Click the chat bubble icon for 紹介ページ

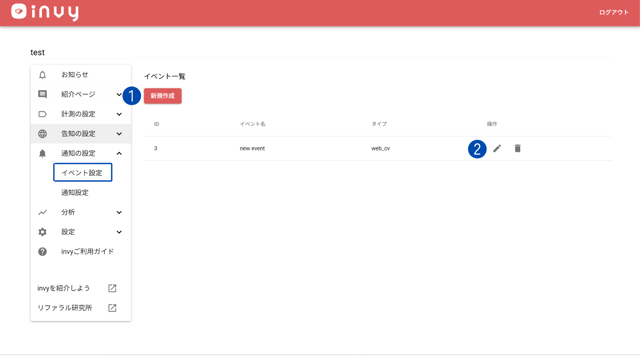[42, 94]
